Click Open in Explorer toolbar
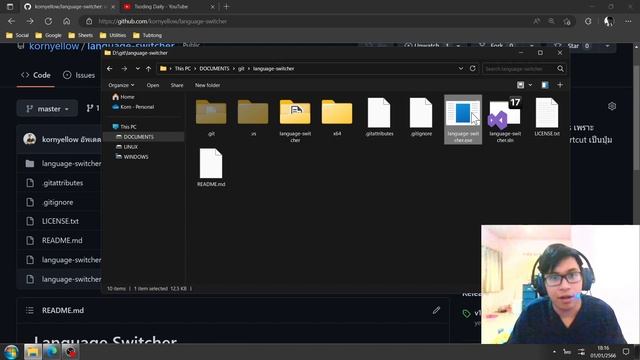Screen dimensions: 640x360 [153, 85]
